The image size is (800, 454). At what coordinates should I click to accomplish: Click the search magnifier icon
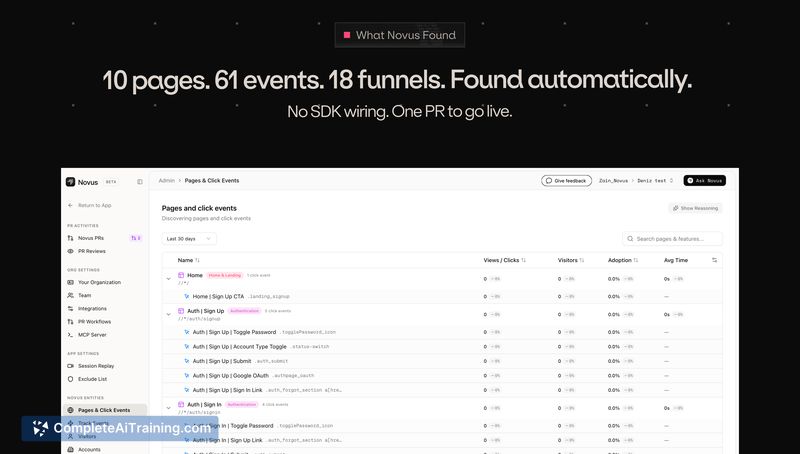pyautogui.click(x=630, y=239)
